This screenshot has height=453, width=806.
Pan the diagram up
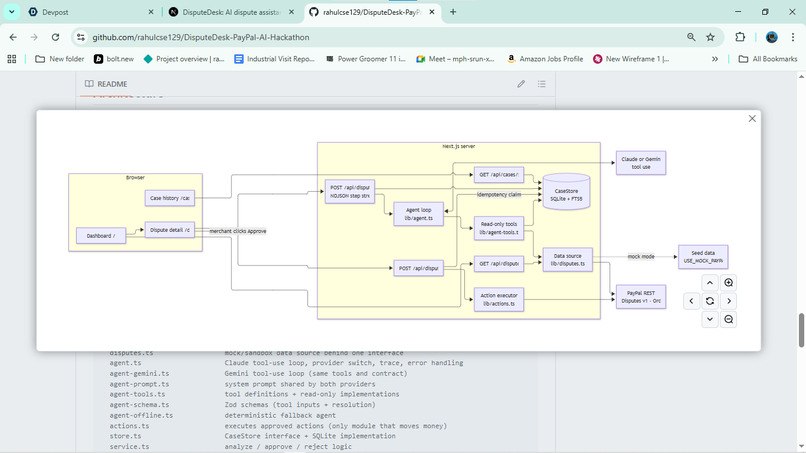click(x=710, y=283)
